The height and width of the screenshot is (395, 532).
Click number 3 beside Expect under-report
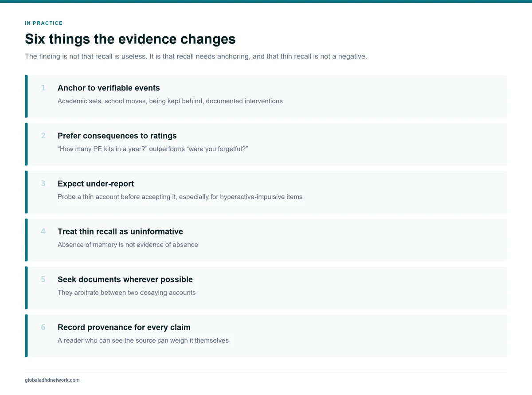pyautogui.click(x=43, y=184)
